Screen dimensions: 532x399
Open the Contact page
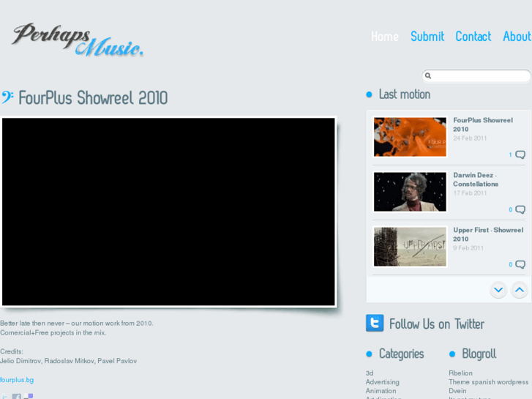tap(473, 37)
